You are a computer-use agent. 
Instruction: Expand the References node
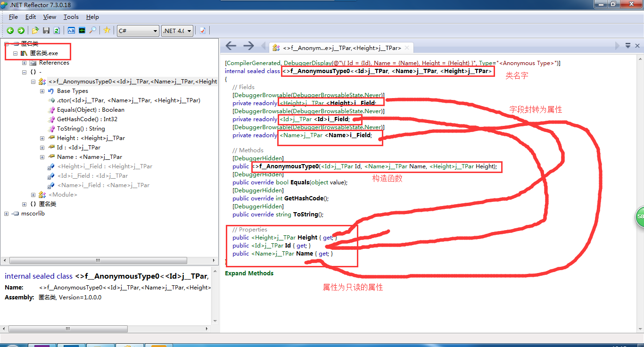coord(25,63)
